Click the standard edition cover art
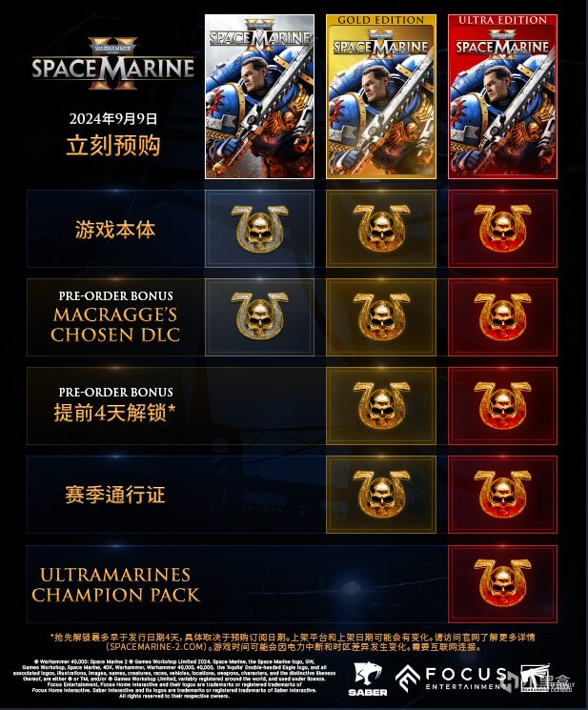Screen dimensions: 588x710 click(259, 96)
